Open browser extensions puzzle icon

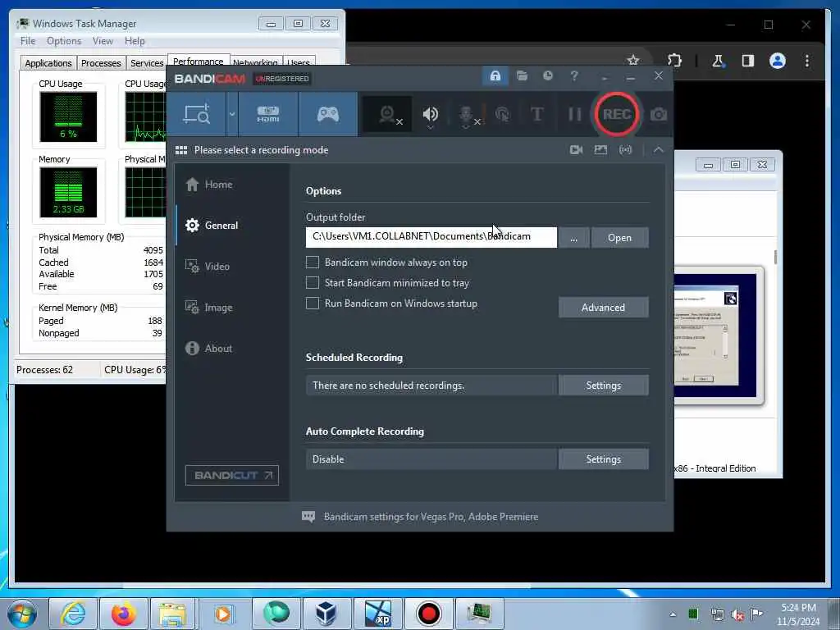coord(674,61)
